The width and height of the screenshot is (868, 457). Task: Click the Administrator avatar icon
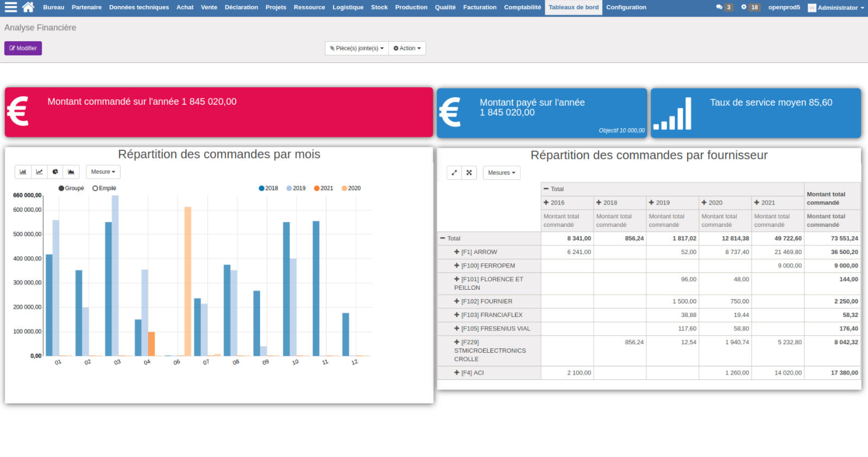(x=812, y=8)
